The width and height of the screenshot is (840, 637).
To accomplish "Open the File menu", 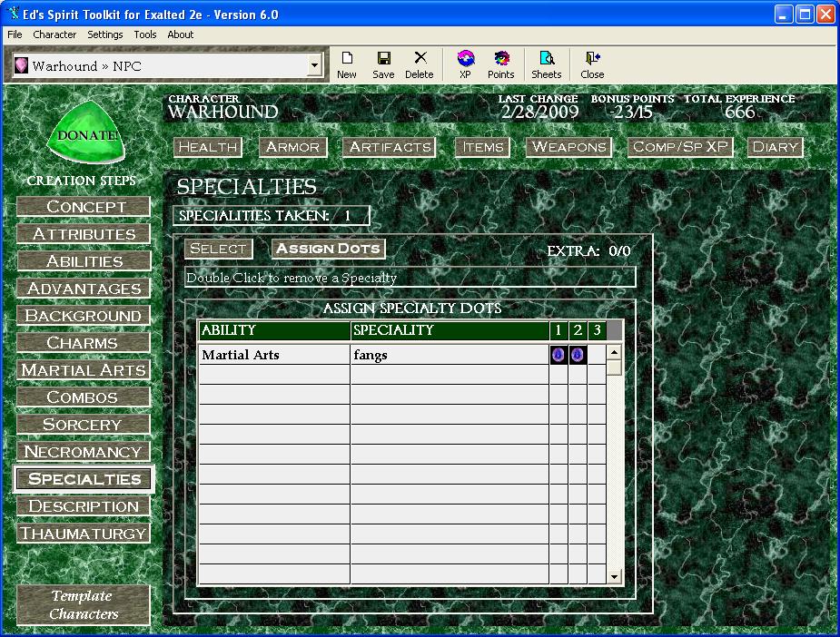I will click(15, 34).
